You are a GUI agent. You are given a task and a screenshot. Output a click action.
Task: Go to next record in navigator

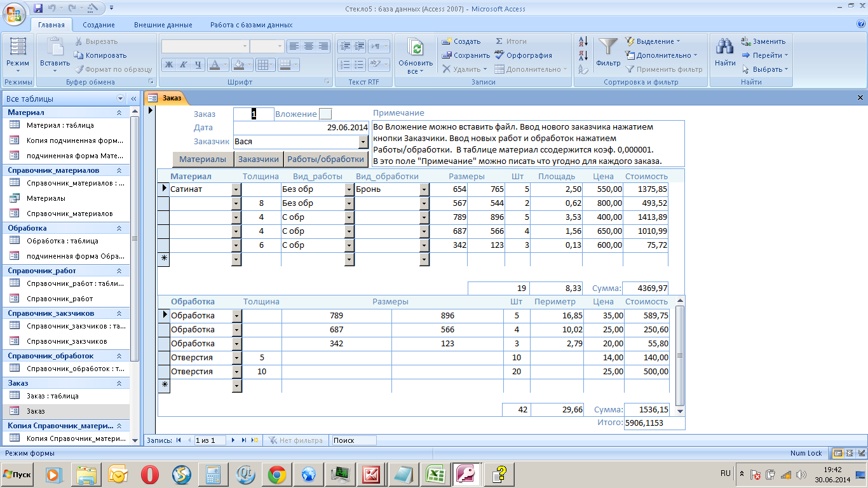coord(234,440)
